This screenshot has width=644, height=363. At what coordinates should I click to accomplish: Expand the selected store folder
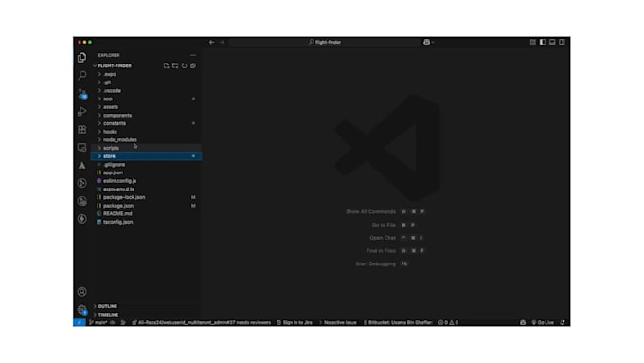(146, 156)
